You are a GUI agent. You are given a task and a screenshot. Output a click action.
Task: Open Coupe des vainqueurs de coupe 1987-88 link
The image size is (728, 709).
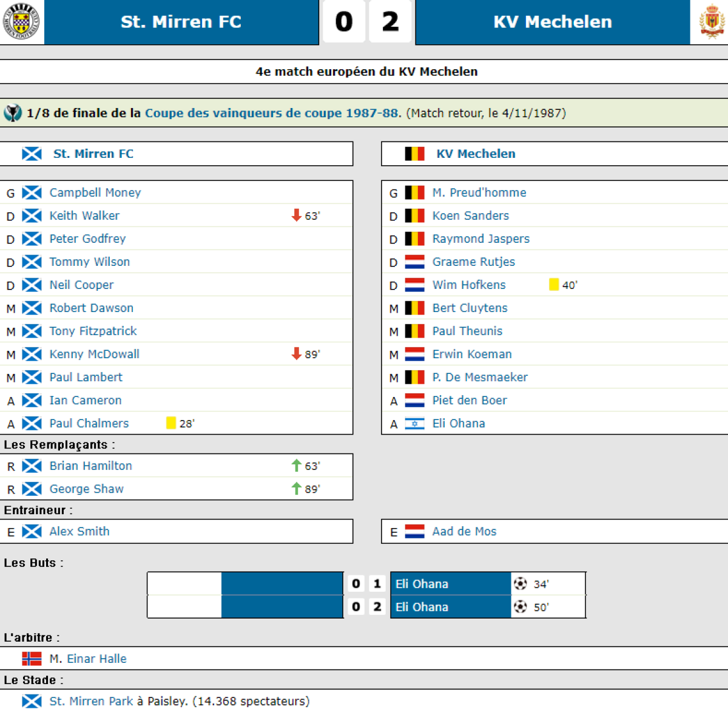[x=272, y=113]
